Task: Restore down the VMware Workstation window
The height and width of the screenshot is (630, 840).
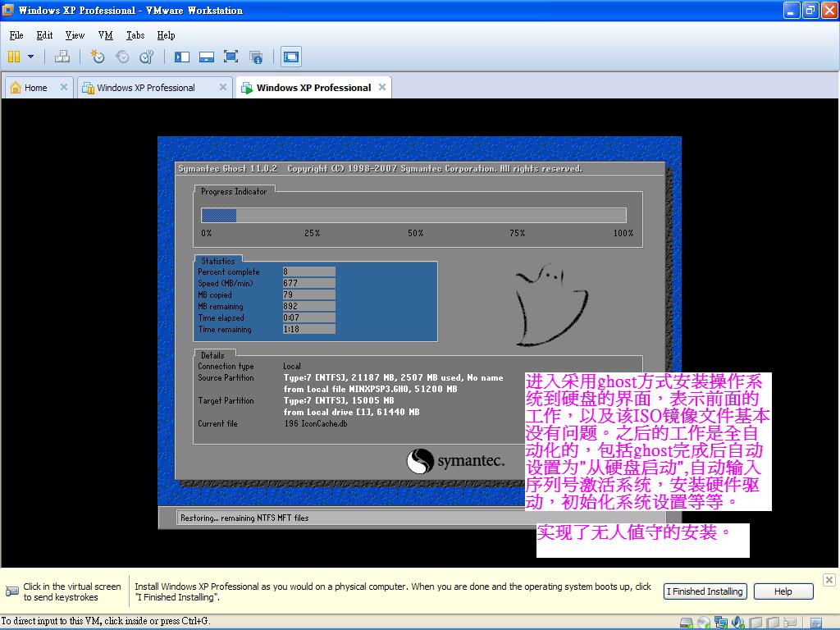Action: 810,10
